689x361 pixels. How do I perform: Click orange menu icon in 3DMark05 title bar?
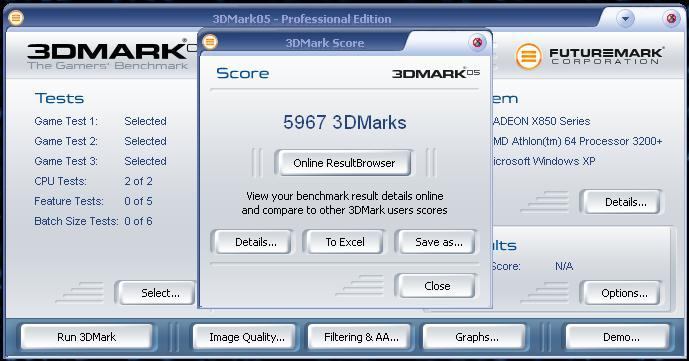(16, 18)
